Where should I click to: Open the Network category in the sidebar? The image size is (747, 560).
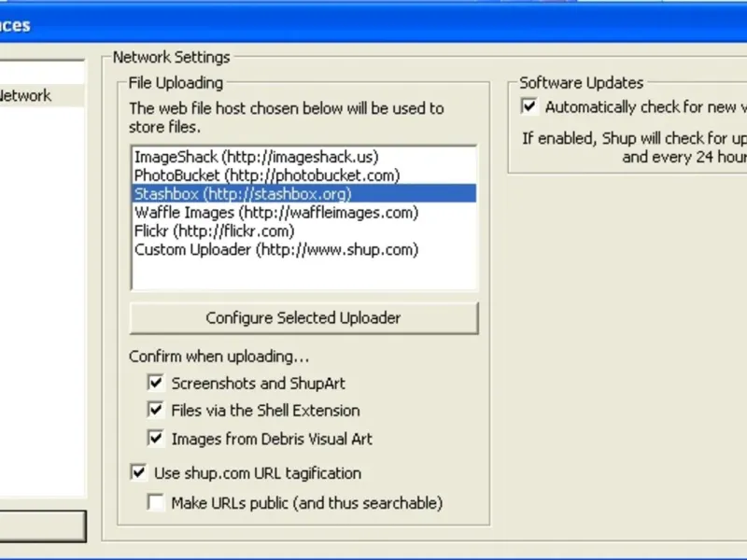42,96
